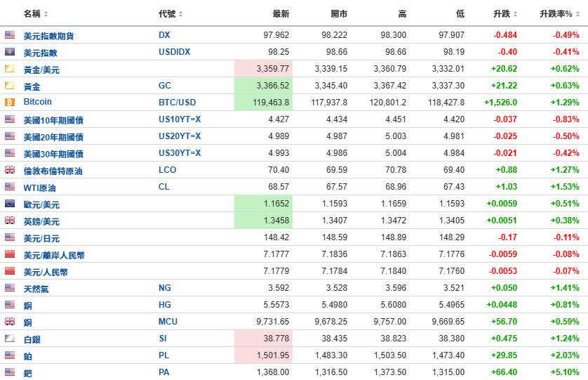Open the 黃金/美元 quote link
This screenshot has height=380, width=588.
[41, 70]
